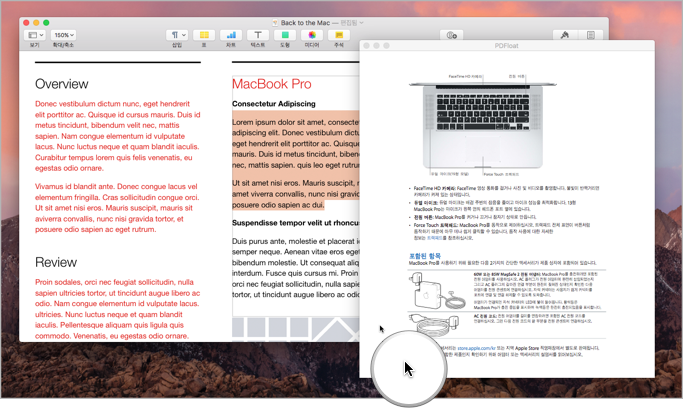Click the Collaborate icon in Pages toolbar
The height and width of the screenshot is (408, 683).
[x=452, y=35]
